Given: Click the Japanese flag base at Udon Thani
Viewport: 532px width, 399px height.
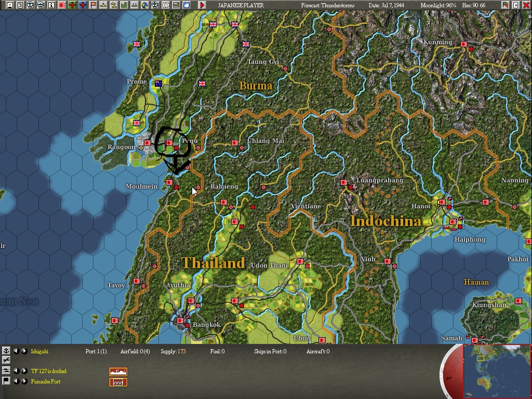Looking at the screenshot, I should coord(300,261).
